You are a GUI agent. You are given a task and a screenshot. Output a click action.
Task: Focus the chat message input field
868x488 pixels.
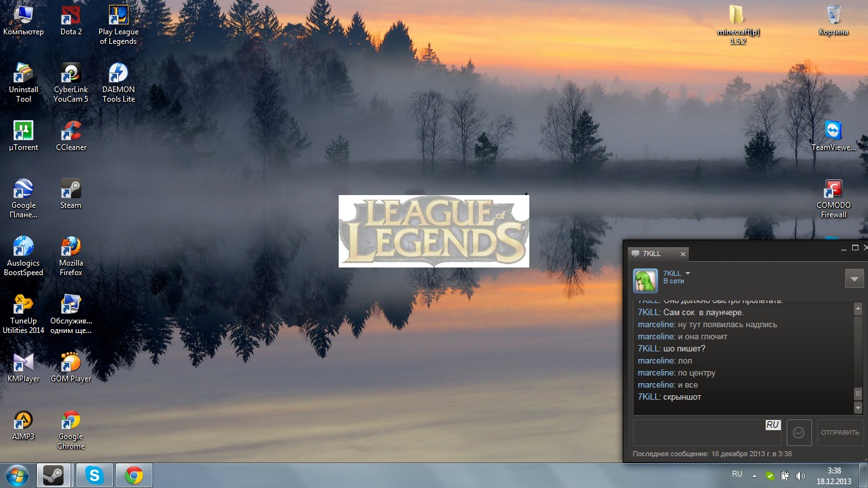707,432
